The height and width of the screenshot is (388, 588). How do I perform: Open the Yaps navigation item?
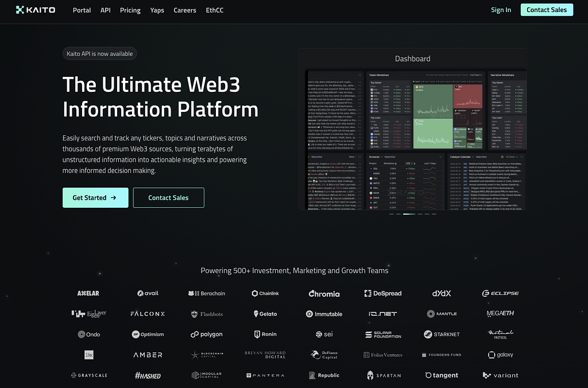(157, 10)
